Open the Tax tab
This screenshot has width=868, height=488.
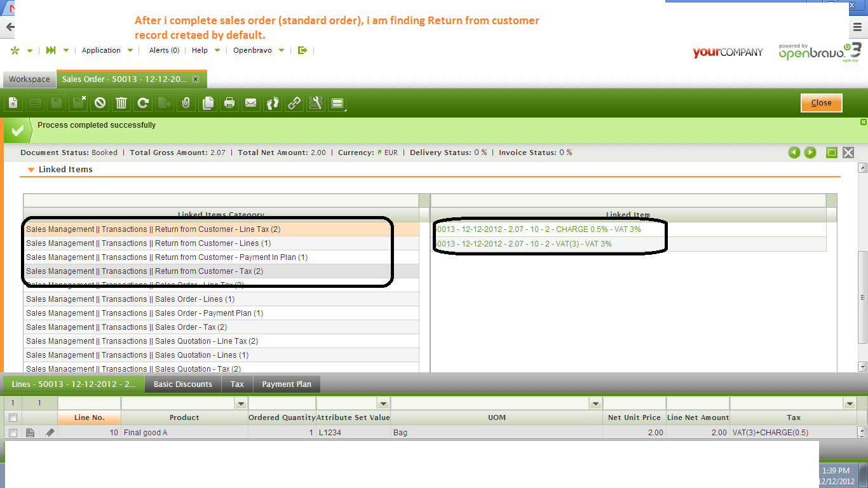point(237,384)
